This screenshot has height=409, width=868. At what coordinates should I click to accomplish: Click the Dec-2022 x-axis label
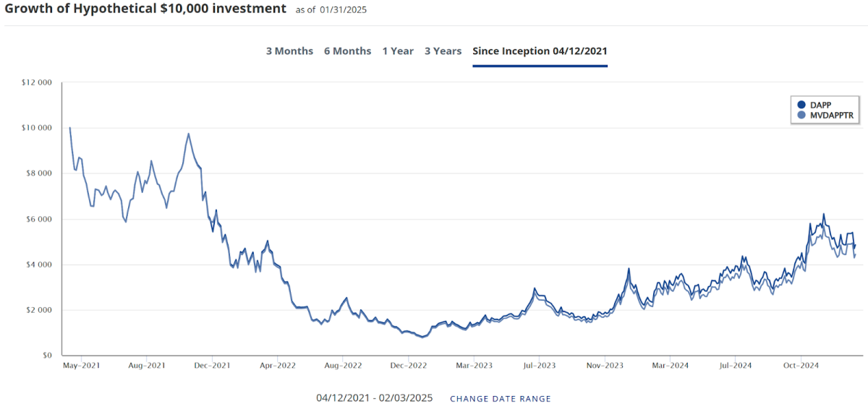click(408, 366)
